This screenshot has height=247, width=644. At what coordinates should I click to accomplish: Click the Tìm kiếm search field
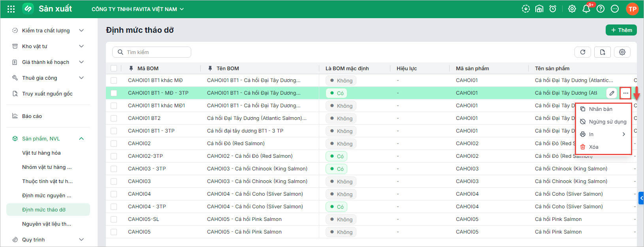click(152, 52)
